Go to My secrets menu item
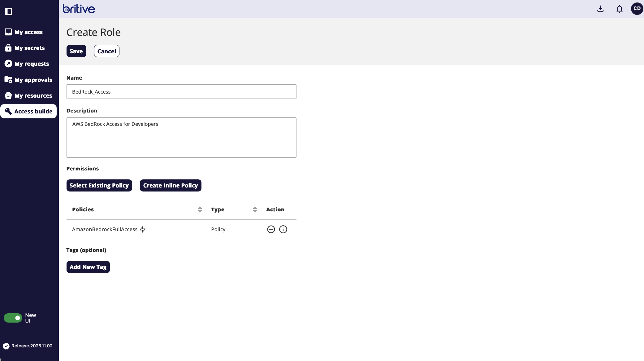Image resolution: width=644 pixels, height=361 pixels. (29, 48)
